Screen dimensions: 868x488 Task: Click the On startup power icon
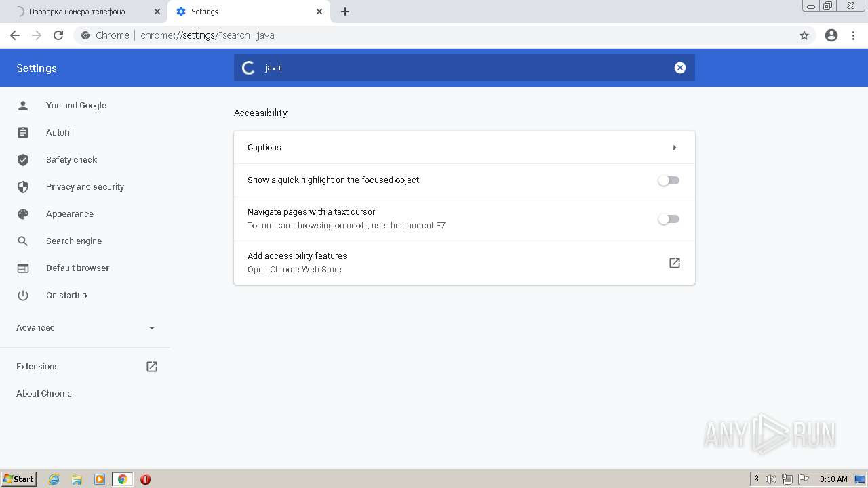click(x=23, y=296)
